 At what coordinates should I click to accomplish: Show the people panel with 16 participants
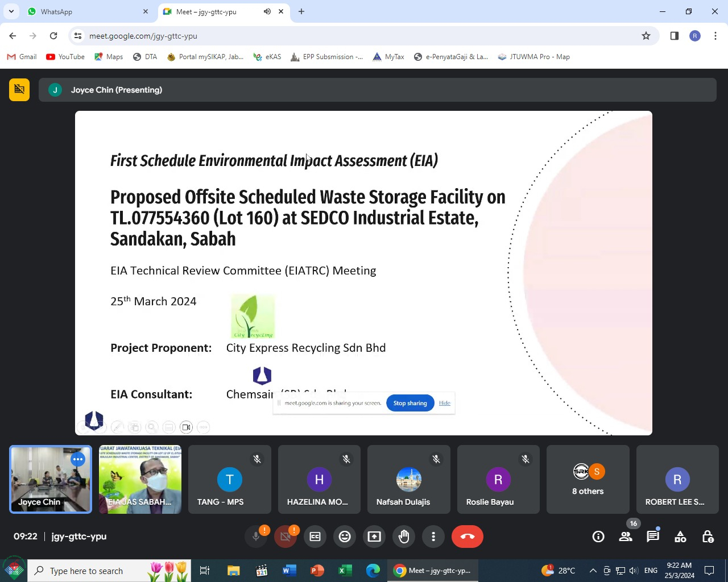pyautogui.click(x=626, y=537)
